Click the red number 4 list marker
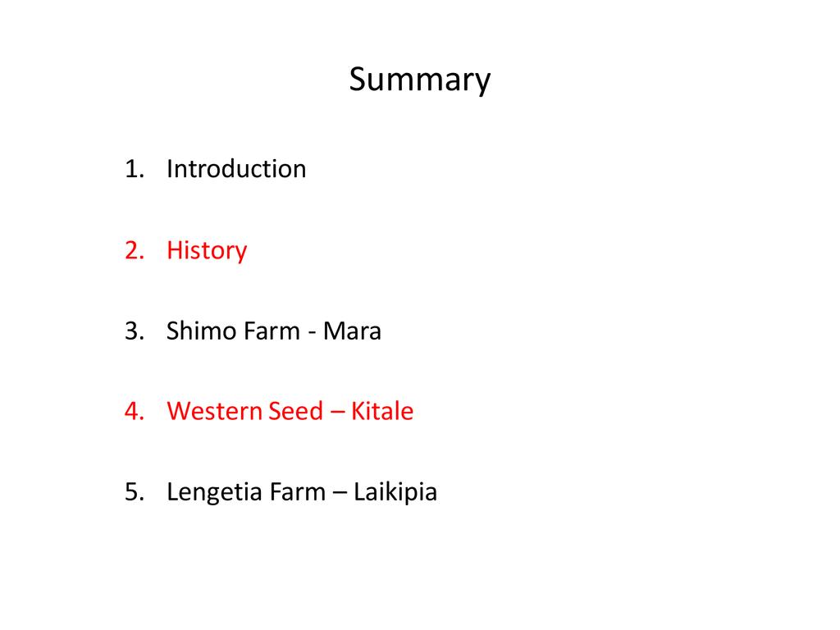This screenshot has width=840, height=630. (x=134, y=411)
